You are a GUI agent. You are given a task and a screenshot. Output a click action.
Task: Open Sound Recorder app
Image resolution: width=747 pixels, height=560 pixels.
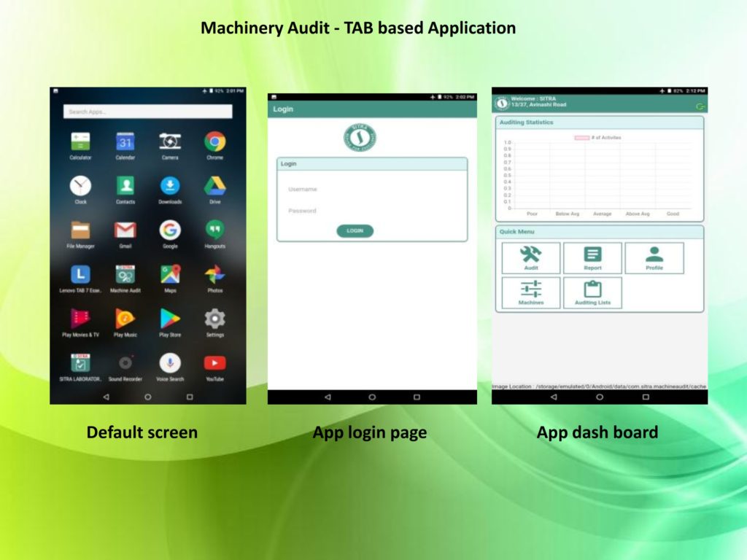125,363
